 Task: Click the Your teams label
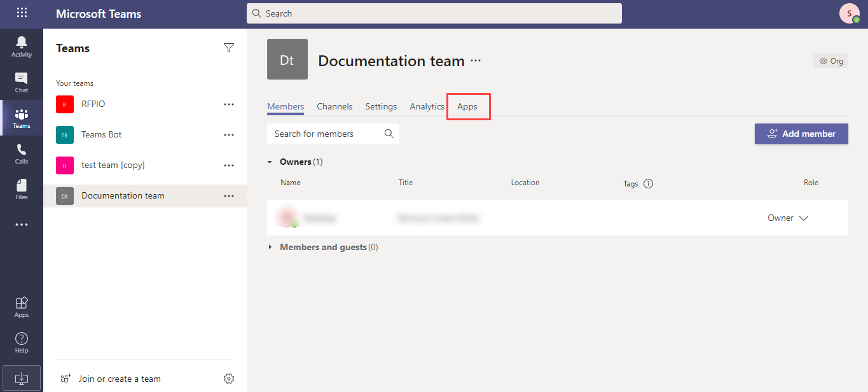(74, 83)
